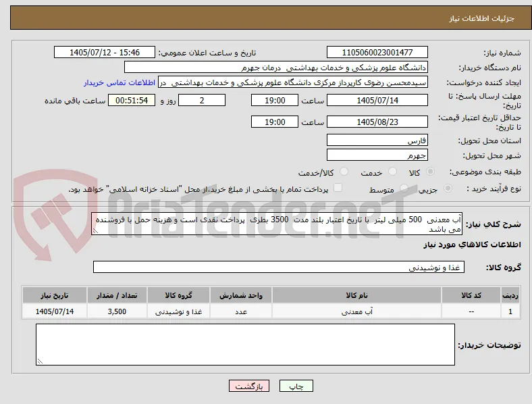Image resolution: width=532 pixels, height=404 pixels.
Task: Click the remaining days field showing 2
Action: pyautogui.click(x=202, y=100)
